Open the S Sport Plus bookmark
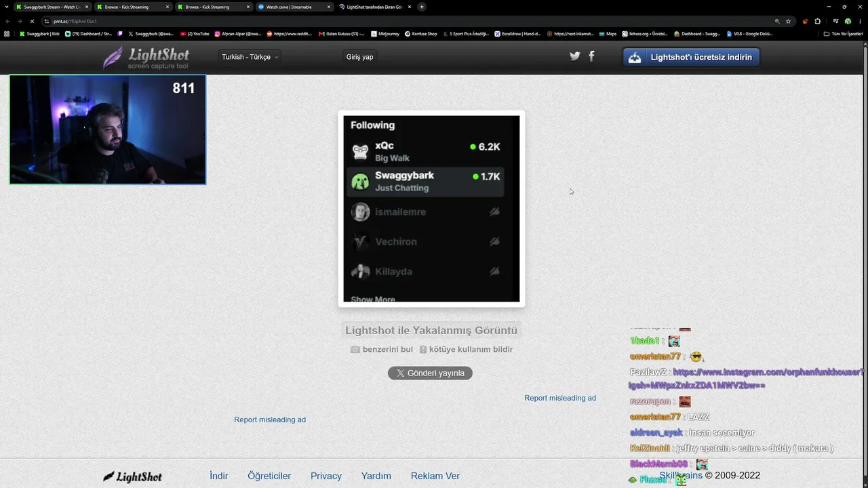Image resolution: width=868 pixels, height=488 pixels. point(466,34)
